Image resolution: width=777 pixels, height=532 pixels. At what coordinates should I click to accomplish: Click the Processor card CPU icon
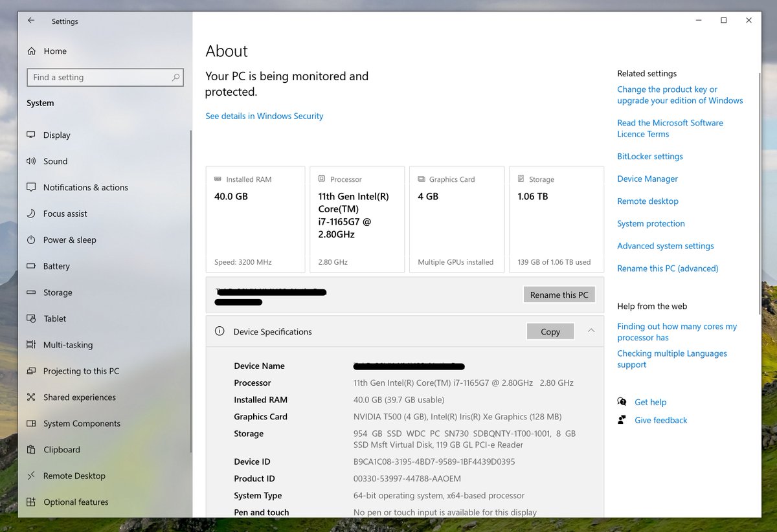pos(322,179)
